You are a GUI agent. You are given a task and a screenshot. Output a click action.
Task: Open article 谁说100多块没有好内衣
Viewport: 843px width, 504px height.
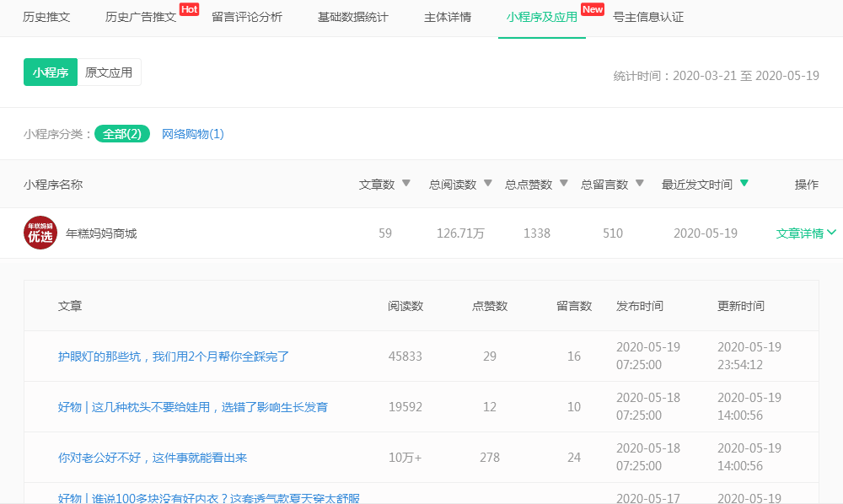[x=208, y=498]
